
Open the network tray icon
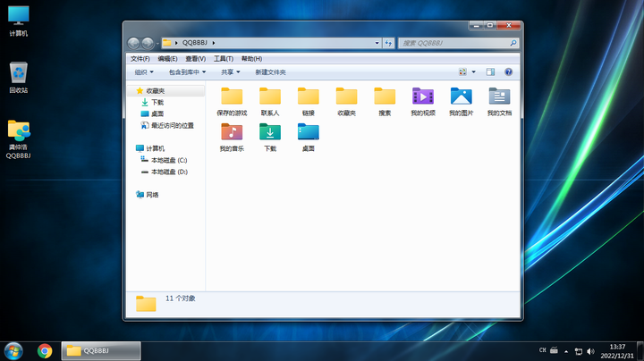pos(579,351)
